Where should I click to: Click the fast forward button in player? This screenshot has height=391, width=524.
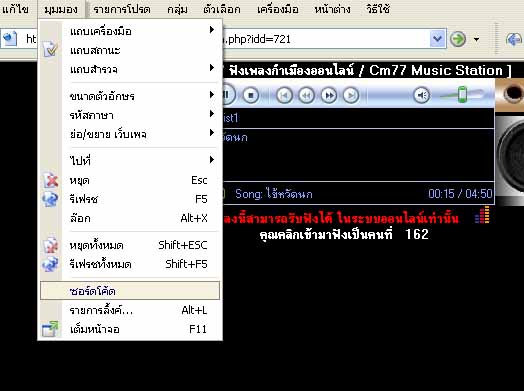coord(329,96)
